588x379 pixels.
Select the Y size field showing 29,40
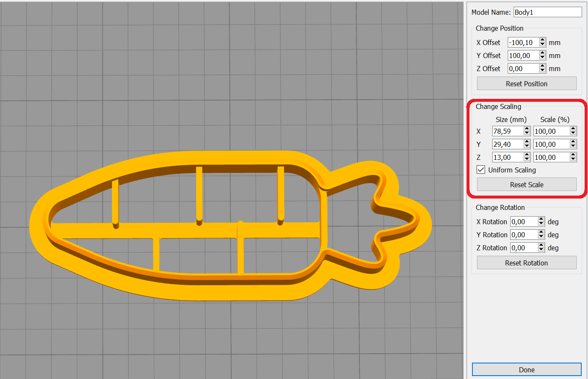(x=508, y=144)
